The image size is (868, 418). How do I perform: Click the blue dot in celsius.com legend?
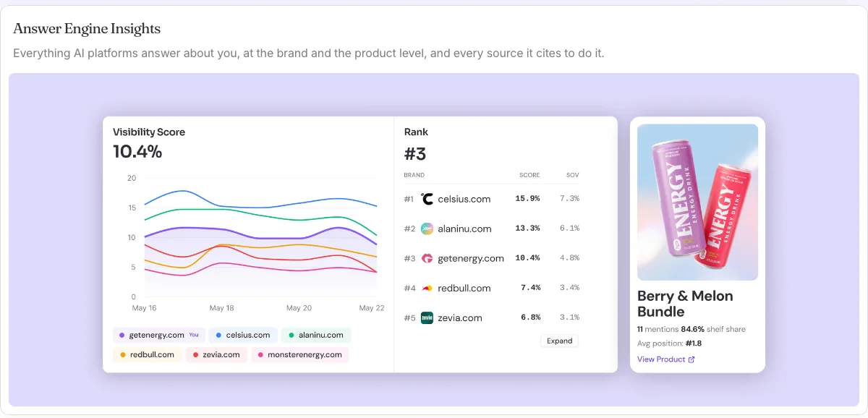pos(220,335)
